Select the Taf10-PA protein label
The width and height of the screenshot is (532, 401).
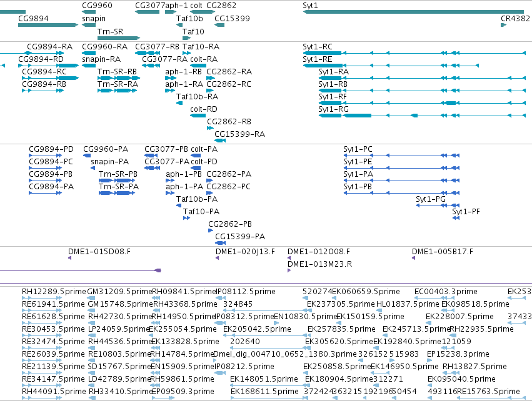[x=201, y=212]
